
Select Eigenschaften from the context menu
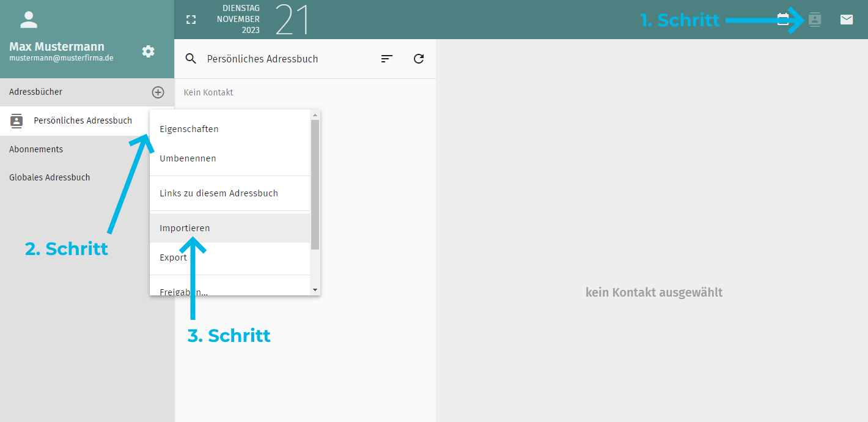189,129
